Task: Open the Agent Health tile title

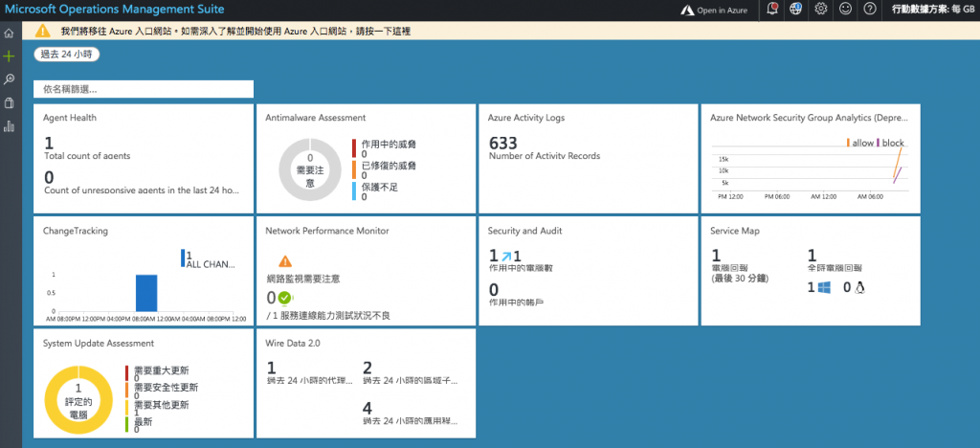Action: (69, 118)
